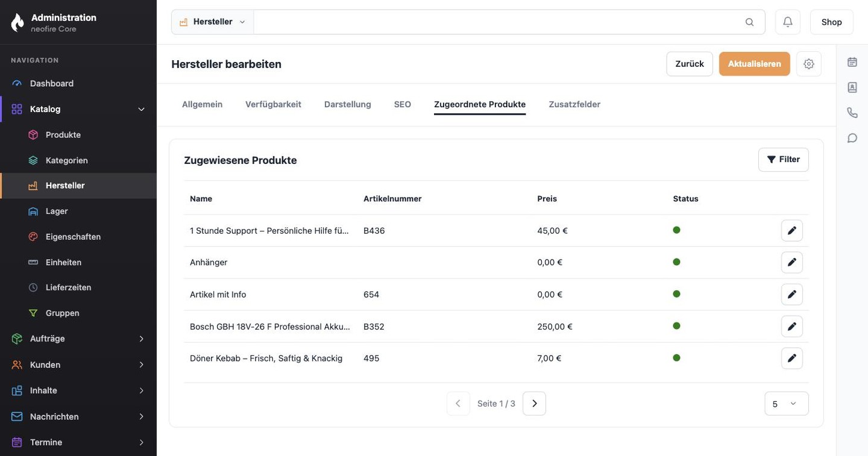
Task: Expand the Aufträge menu section
Action: [x=78, y=339]
